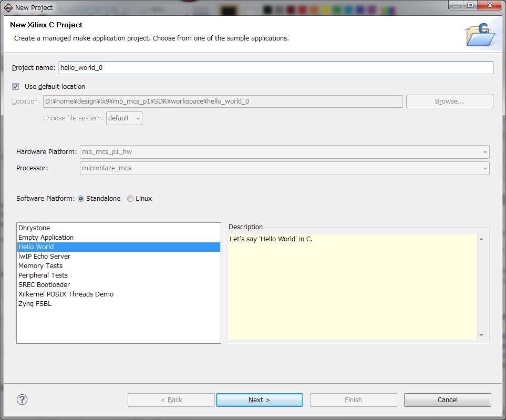Select Dhrystone sample application
The width and height of the screenshot is (506, 420).
(x=118, y=228)
